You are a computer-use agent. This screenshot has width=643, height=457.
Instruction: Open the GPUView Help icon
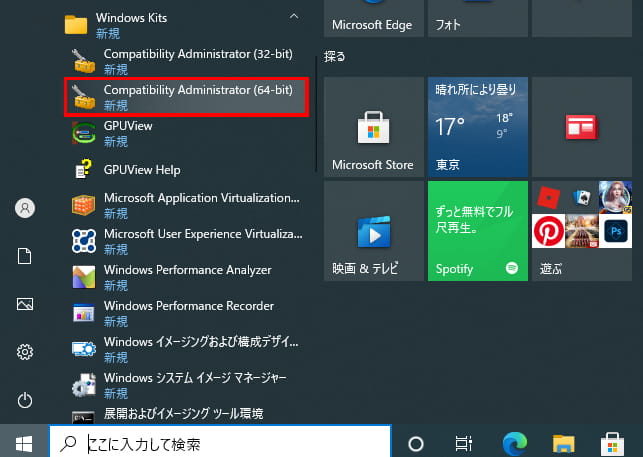click(83, 169)
